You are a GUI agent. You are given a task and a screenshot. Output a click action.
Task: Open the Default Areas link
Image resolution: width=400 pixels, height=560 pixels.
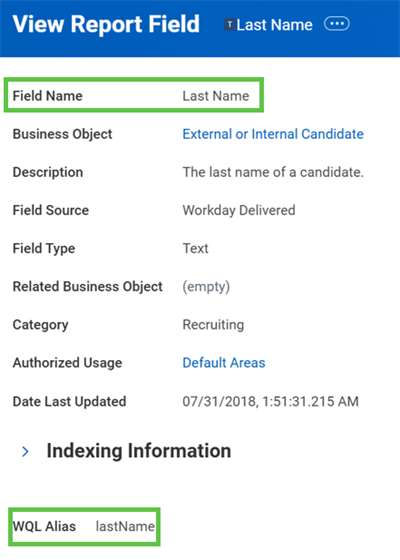coord(224,363)
